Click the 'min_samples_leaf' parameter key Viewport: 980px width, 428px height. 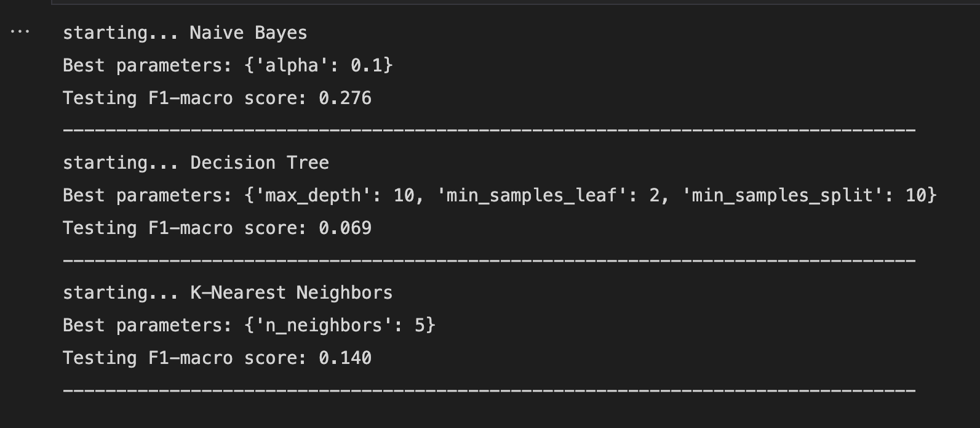532,195
